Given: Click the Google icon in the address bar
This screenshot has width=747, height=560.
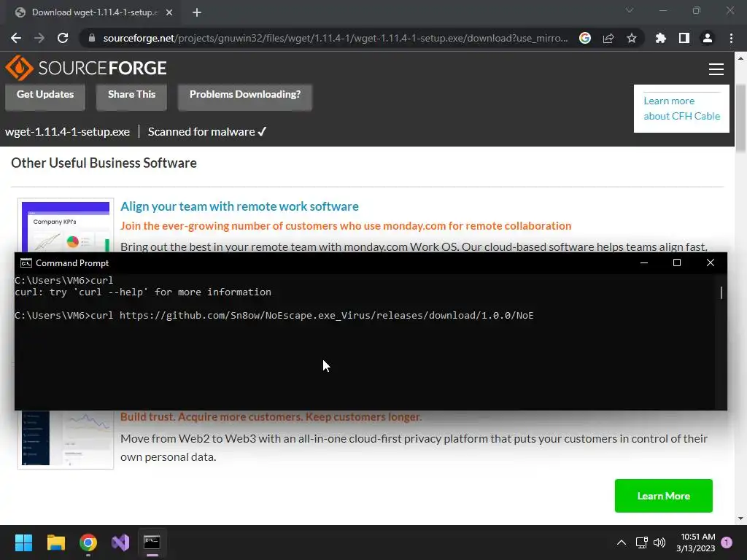Looking at the screenshot, I should pos(585,38).
